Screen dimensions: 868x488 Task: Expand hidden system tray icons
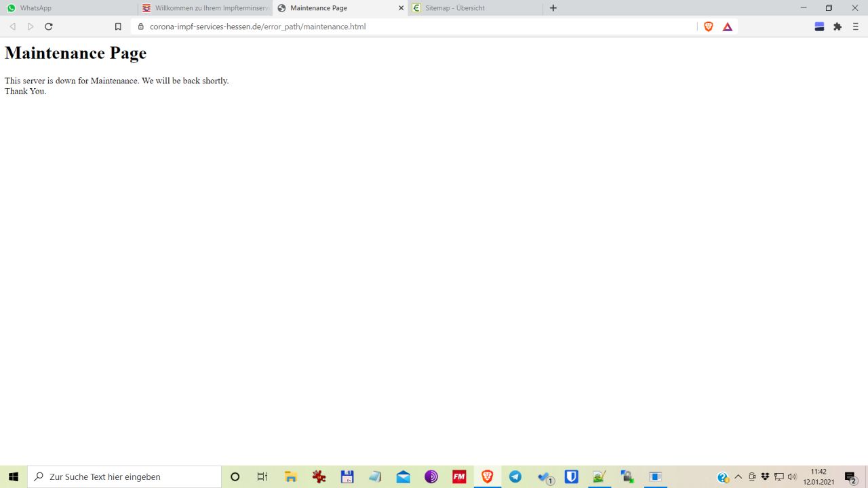pyautogui.click(x=738, y=476)
